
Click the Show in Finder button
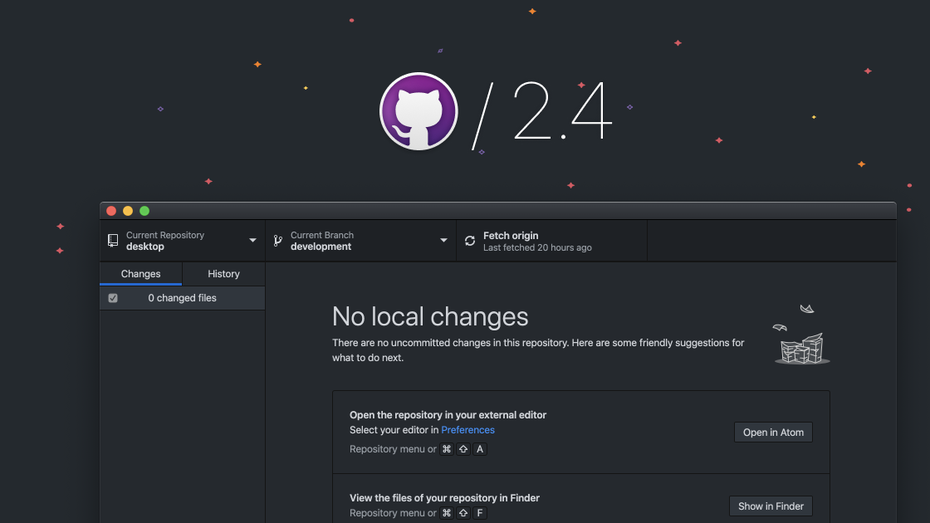tap(770, 506)
